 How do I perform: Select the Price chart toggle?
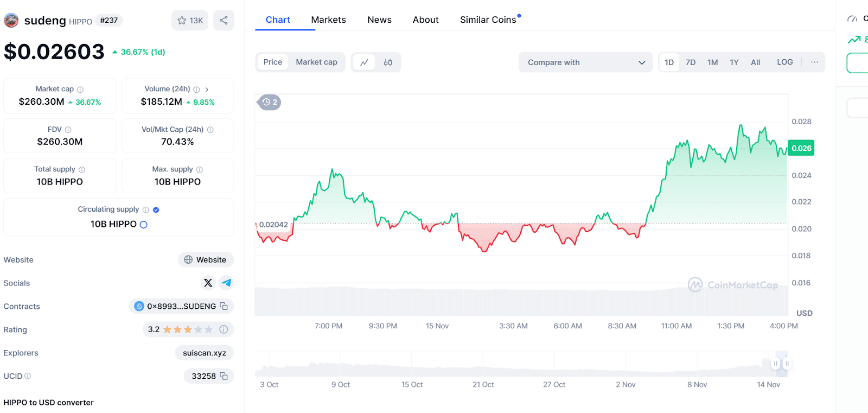[x=273, y=62]
